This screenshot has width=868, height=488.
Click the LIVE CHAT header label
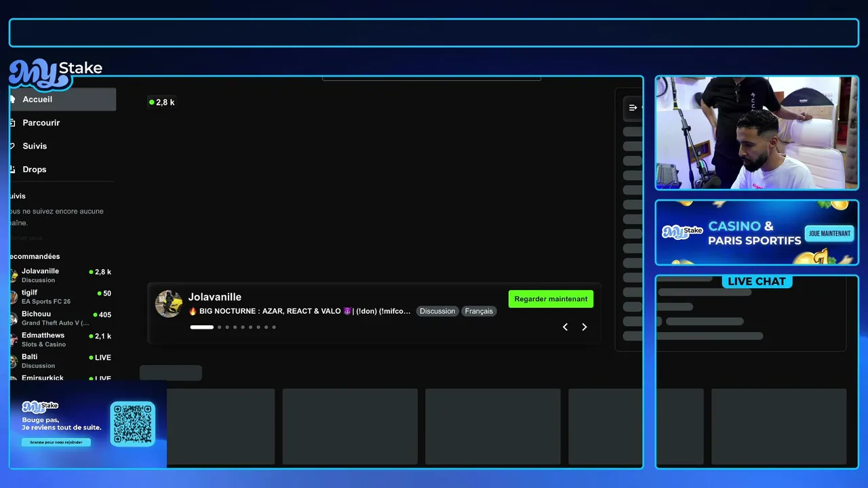click(x=757, y=281)
